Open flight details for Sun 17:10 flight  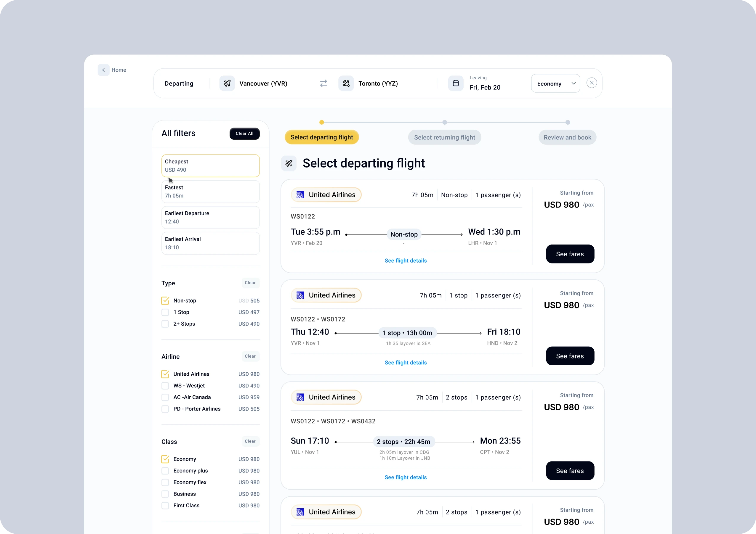pyautogui.click(x=406, y=477)
